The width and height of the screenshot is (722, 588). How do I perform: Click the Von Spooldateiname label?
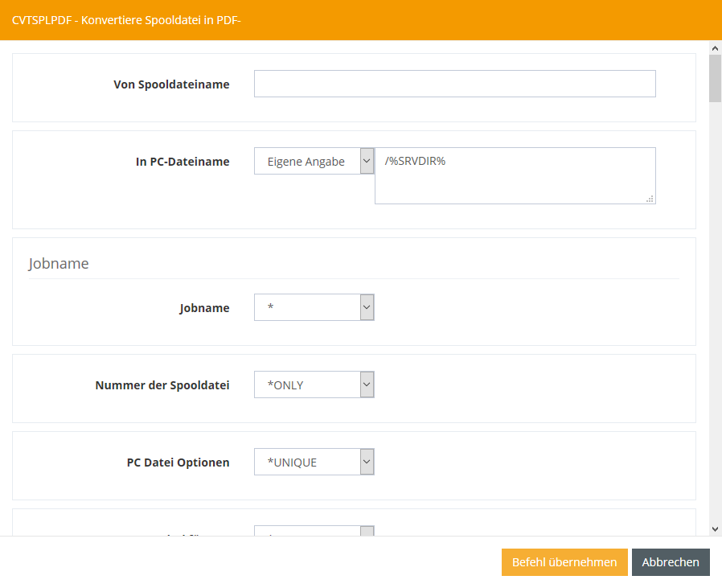pyautogui.click(x=171, y=84)
